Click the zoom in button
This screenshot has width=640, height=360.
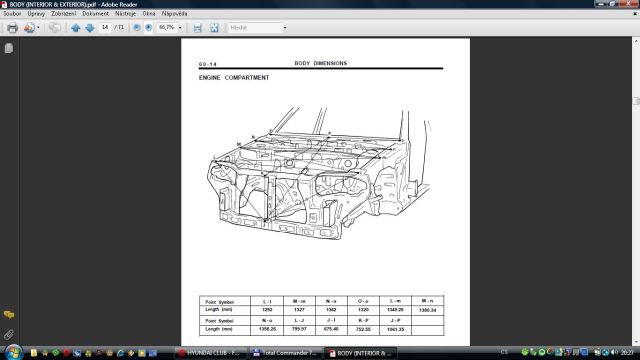click(x=149, y=27)
